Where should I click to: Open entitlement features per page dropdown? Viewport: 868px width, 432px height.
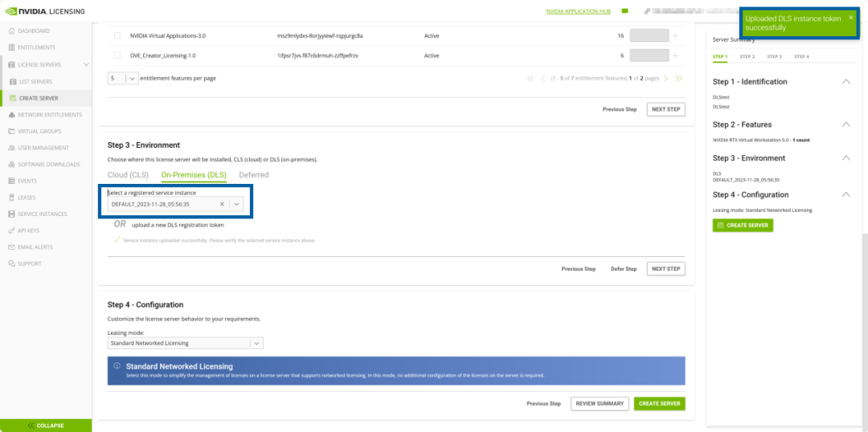[x=123, y=79]
